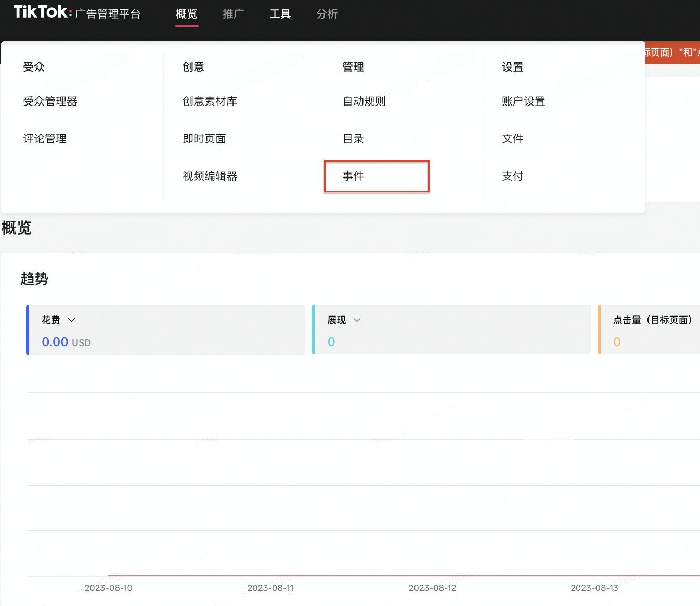Open 受众管理器 from the menu
Image resolution: width=700 pixels, height=606 pixels.
[x=50, y=101]
